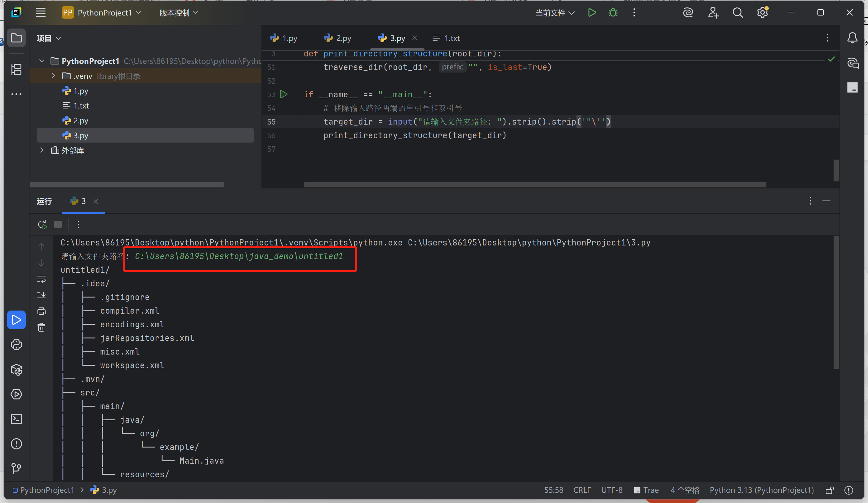Viewport: 868px width, 503px height.
Task: Open the Python Packages tool window
Action: click(16, 370)
